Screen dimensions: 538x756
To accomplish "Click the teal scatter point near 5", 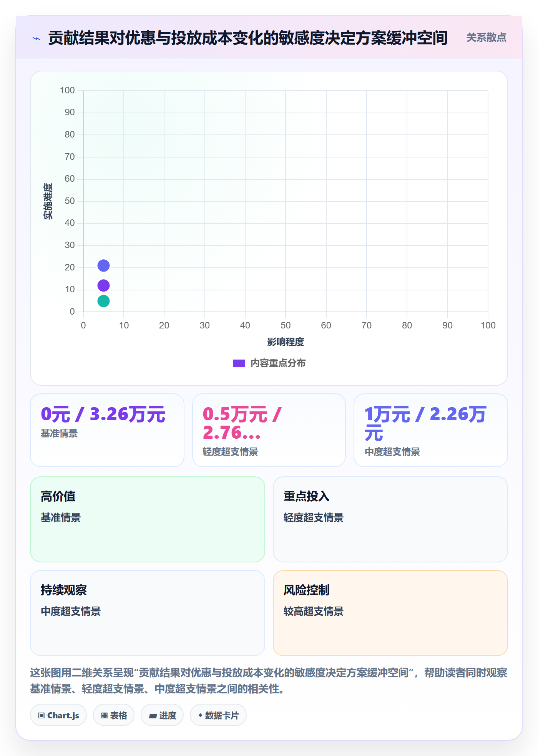I will (103, 301).
